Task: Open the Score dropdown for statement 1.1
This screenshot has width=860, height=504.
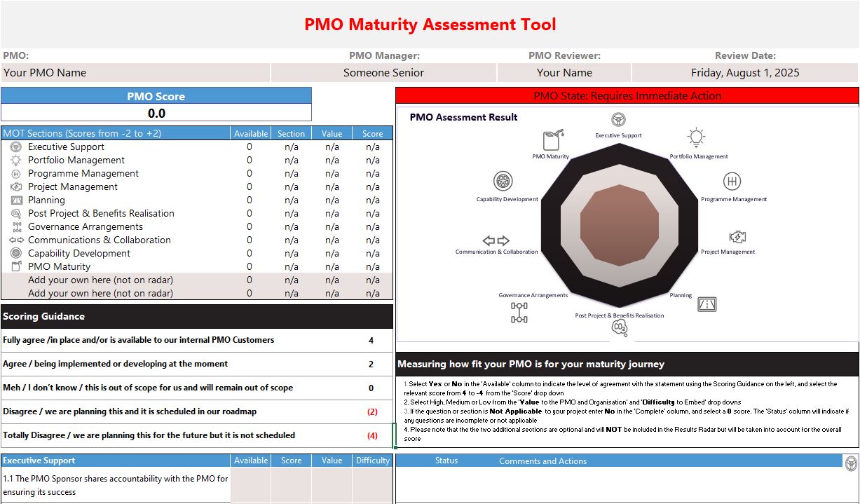Action: click(291, 485)
